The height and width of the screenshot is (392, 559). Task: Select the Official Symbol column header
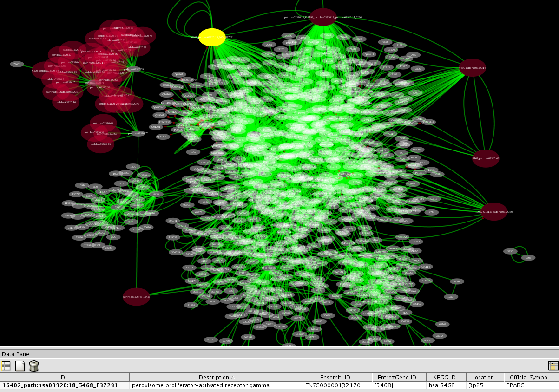pos(531,377)
